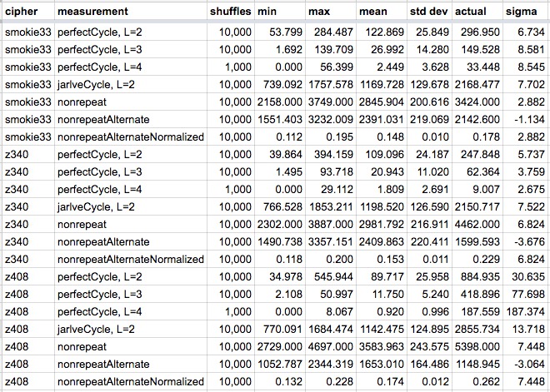The height and width of the screenshot is (392, 550).
Task: Click the std dev value 0.996 cell
Action: 430,311
